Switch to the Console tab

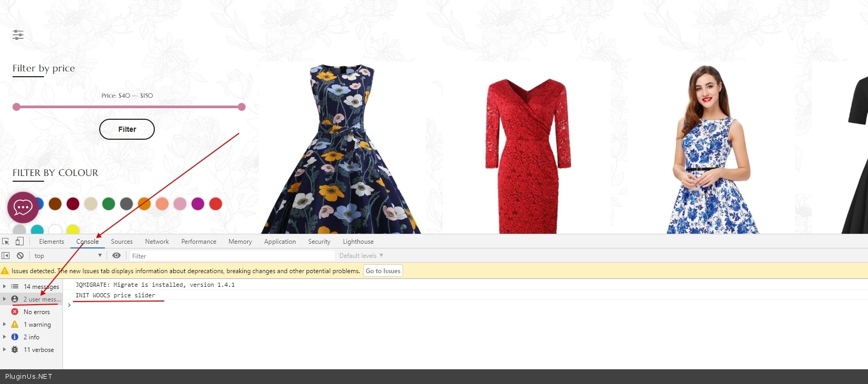point(87,242)
